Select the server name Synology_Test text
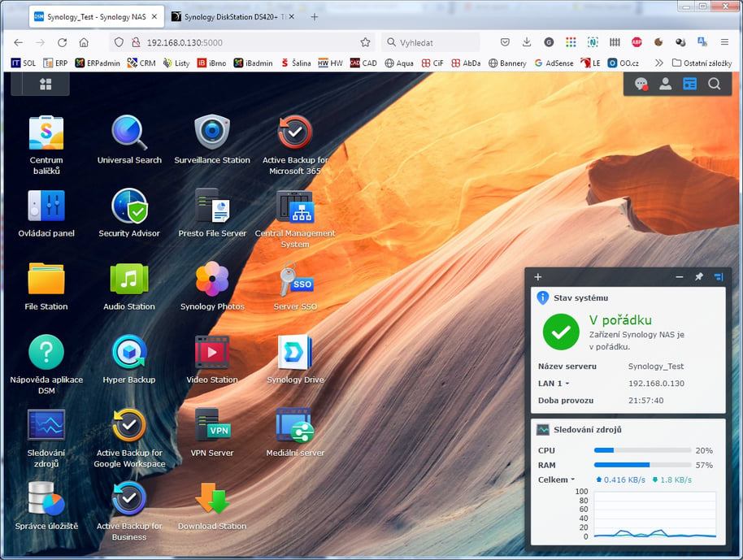This screenshot has width=743, height=560. [x=656, y=367]
